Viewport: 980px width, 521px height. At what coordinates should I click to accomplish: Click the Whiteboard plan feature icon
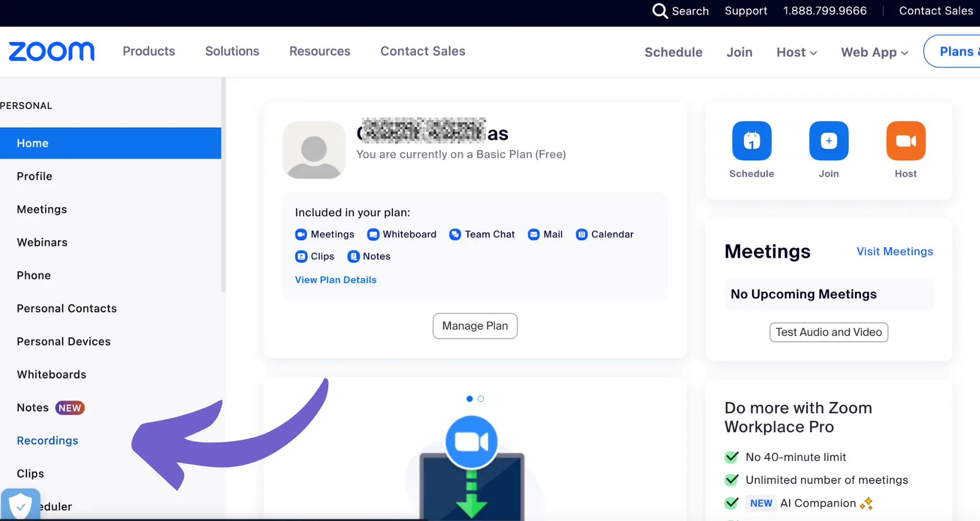pyautogui.click(x=373, y=234)
